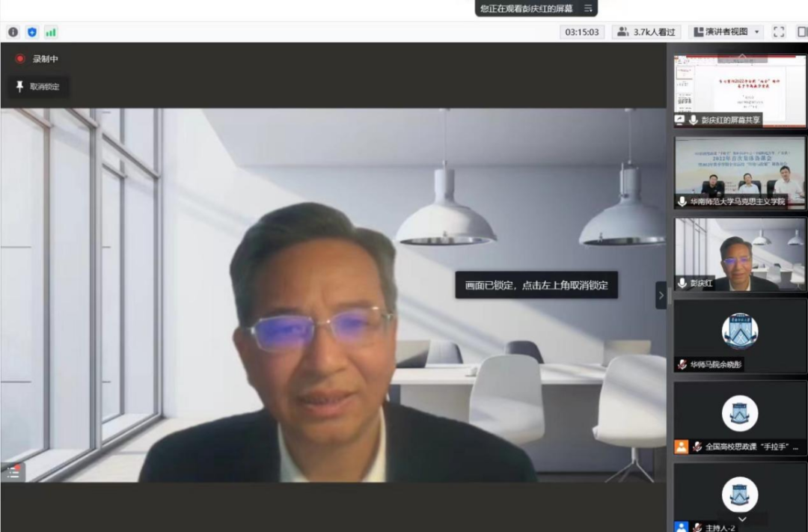Open the blue security shield icon
808x532 pixels.
click(x=31, y=32)
